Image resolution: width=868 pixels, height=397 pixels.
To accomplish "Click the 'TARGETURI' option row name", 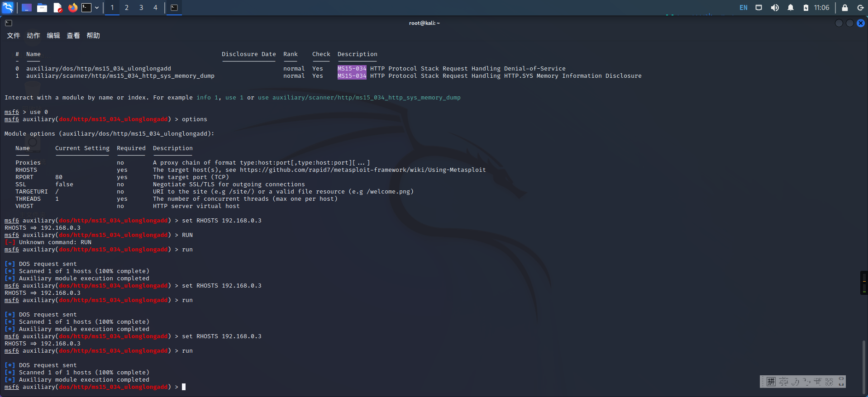I will tap(32, 192).
